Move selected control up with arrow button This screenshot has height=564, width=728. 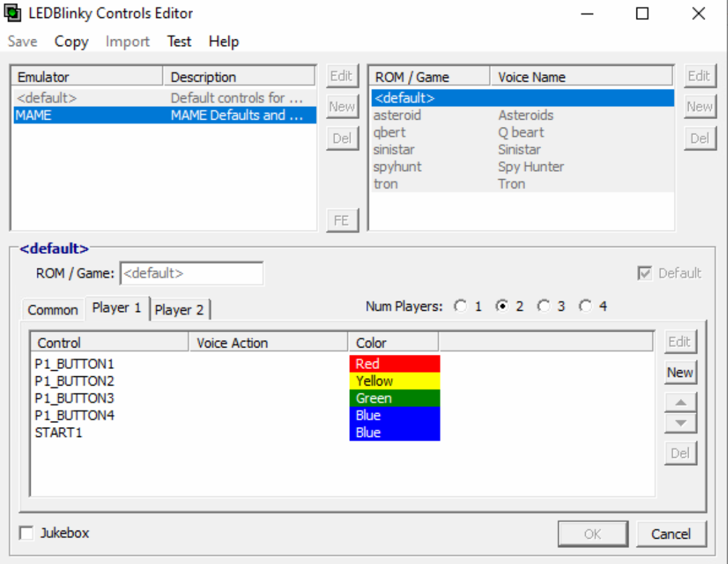681,402
